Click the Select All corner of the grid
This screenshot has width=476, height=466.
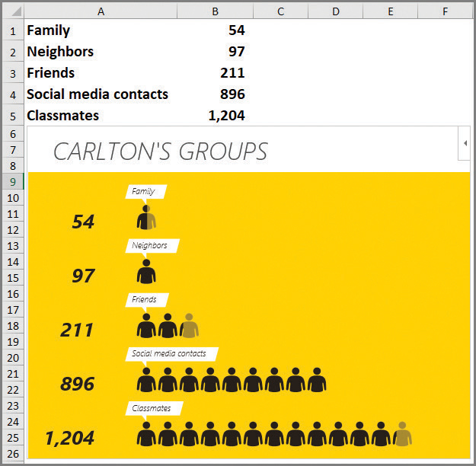[13, 11]
